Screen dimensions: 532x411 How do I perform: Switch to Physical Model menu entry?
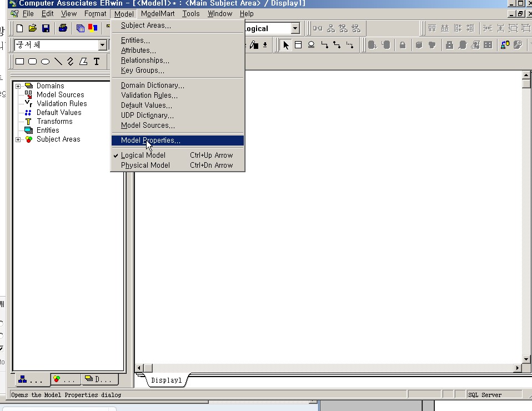click(x=178, y=166)
